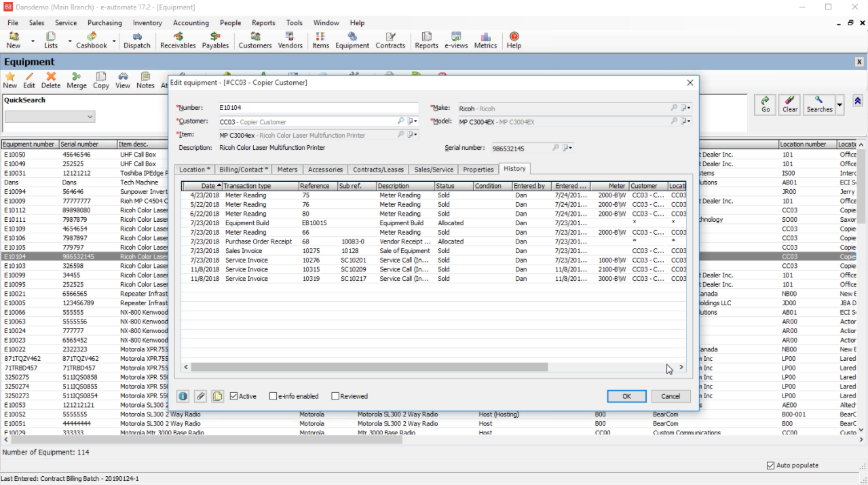Enable the e-info enabled checkbox

click(273, 396)
